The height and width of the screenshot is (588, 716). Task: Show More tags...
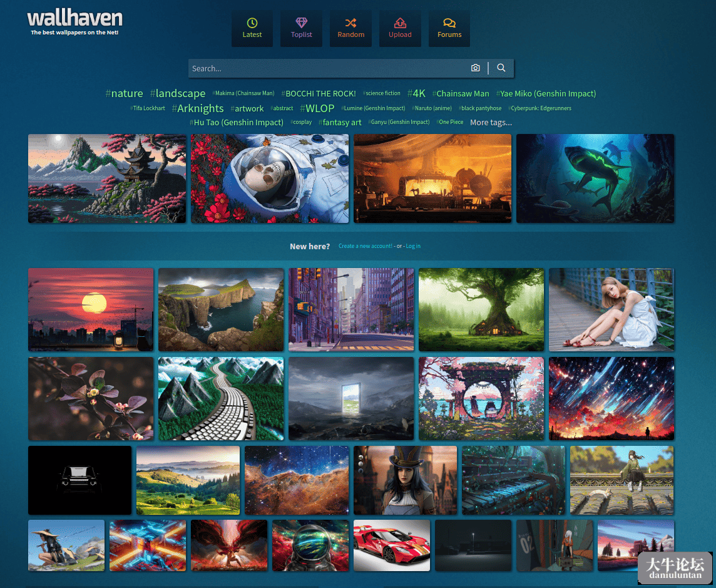(x=491, y=123)
